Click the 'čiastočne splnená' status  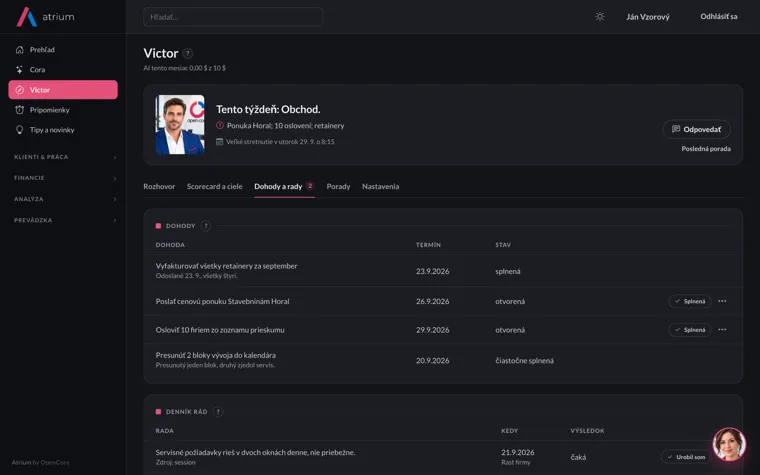point(524,360)
